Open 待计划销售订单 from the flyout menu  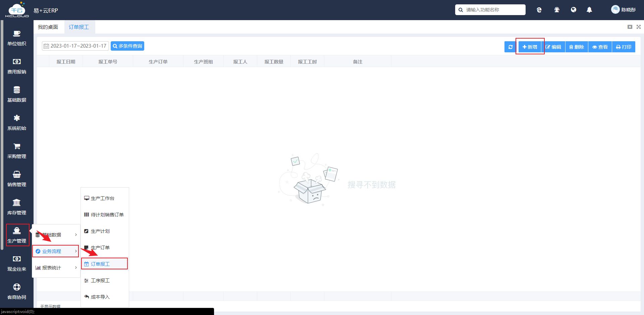(x=105, y=215)
